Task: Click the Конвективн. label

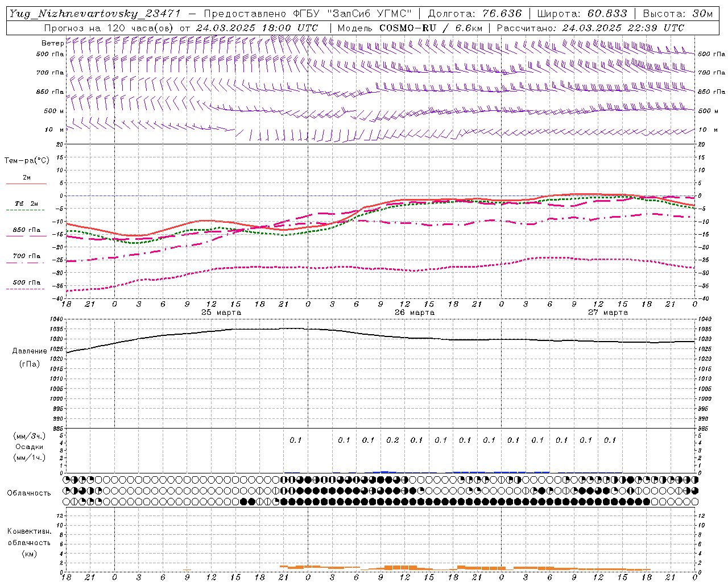Action: 29,531
